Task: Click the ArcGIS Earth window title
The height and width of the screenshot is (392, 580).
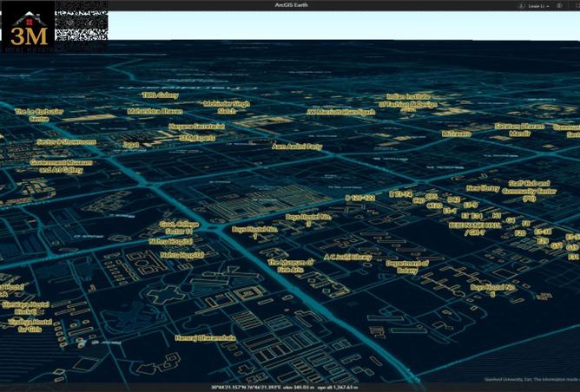Action: (x=290, y=5)
